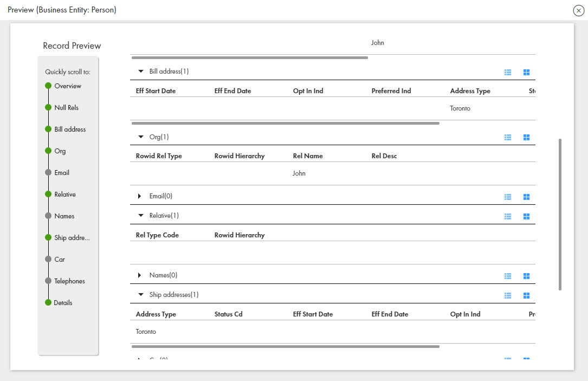Jump to Details in quick scroll
This screenshot has height=381, width=588.
click(x=63, y=303)
